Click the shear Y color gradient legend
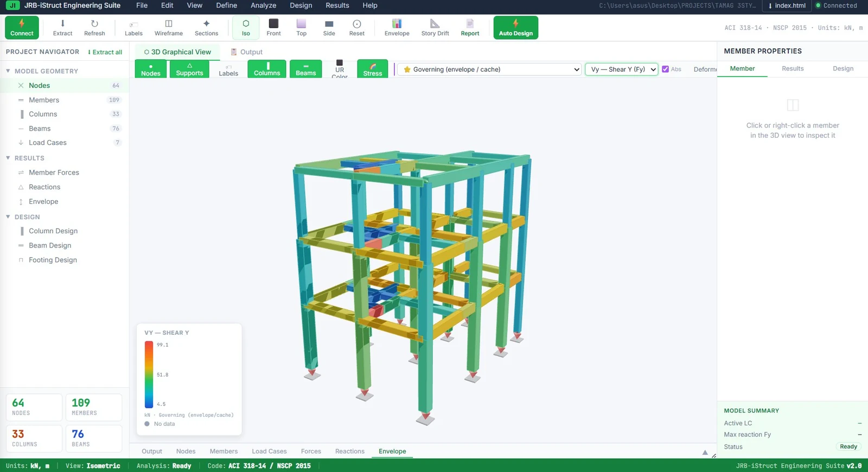This screenshot has width=868, height=472. tap(149, 374)
